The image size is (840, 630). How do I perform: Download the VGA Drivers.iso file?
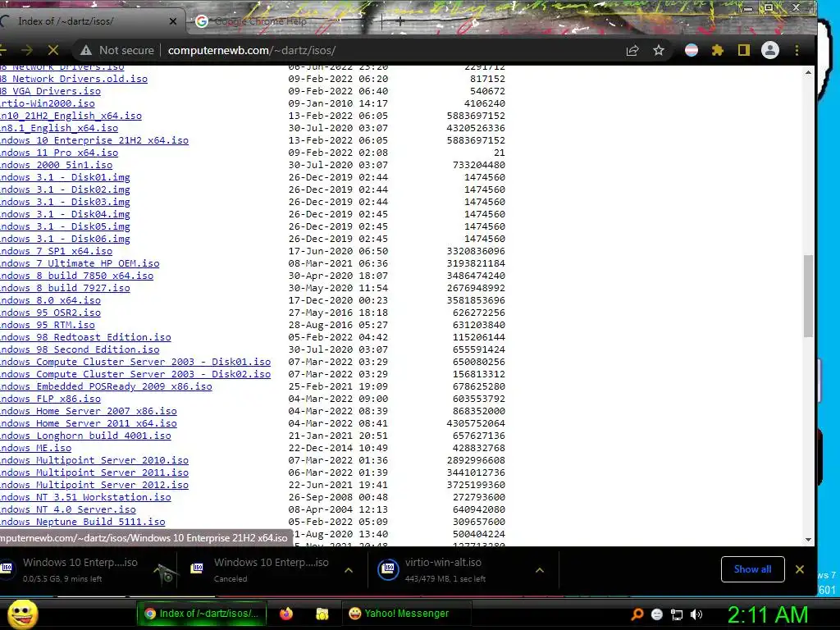[50, 91]
